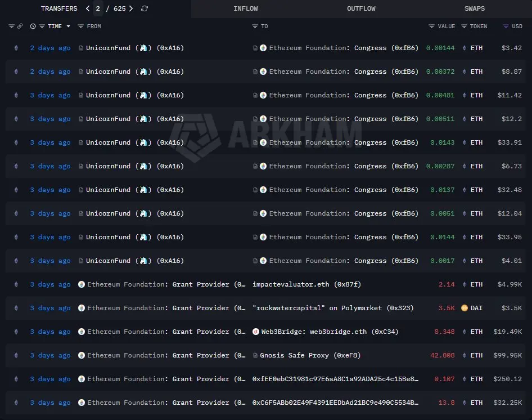Click value 2.14 in impactevaluator row
This screenshot has height=420, width=532.
446,284
